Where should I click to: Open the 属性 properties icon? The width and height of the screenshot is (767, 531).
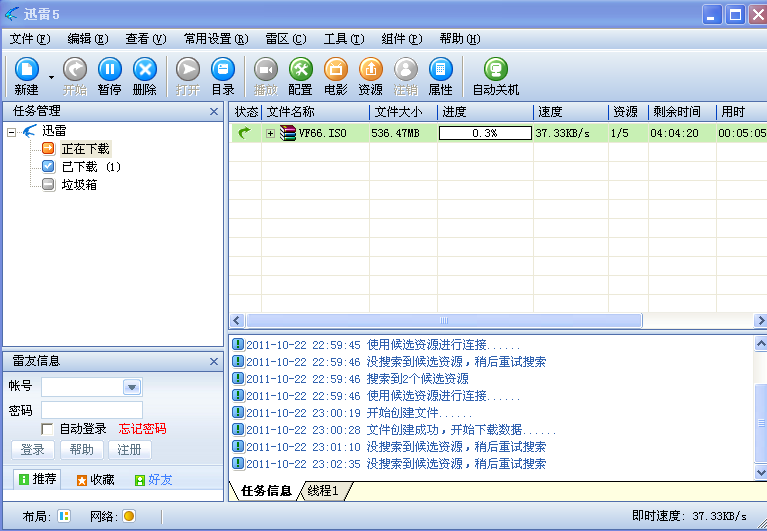(441, 69)
